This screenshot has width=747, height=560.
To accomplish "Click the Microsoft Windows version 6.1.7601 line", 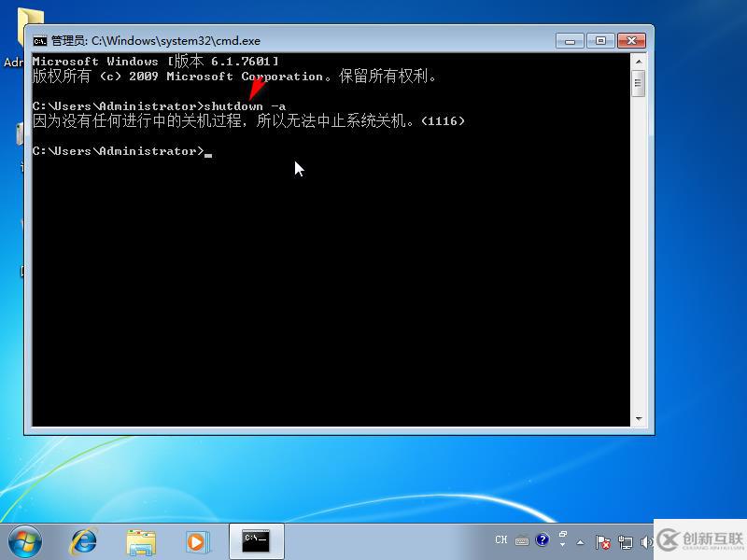I will pos(155,62).
